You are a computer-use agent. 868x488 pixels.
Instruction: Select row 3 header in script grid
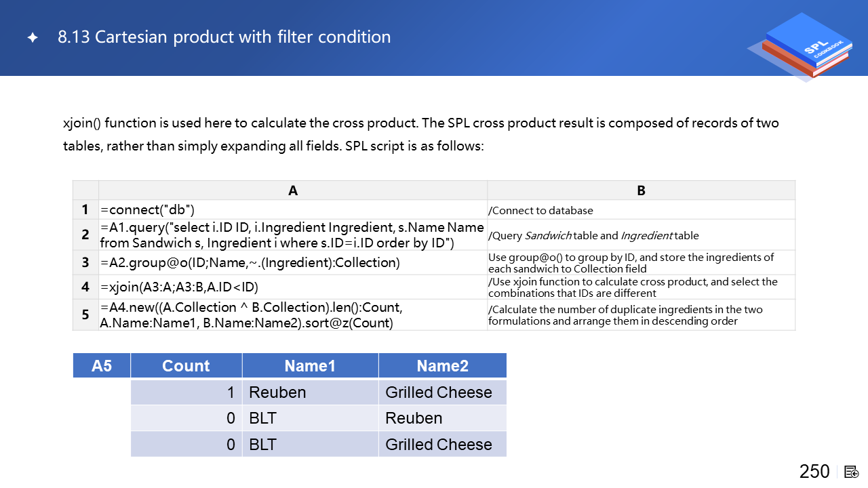pos(85,262)
